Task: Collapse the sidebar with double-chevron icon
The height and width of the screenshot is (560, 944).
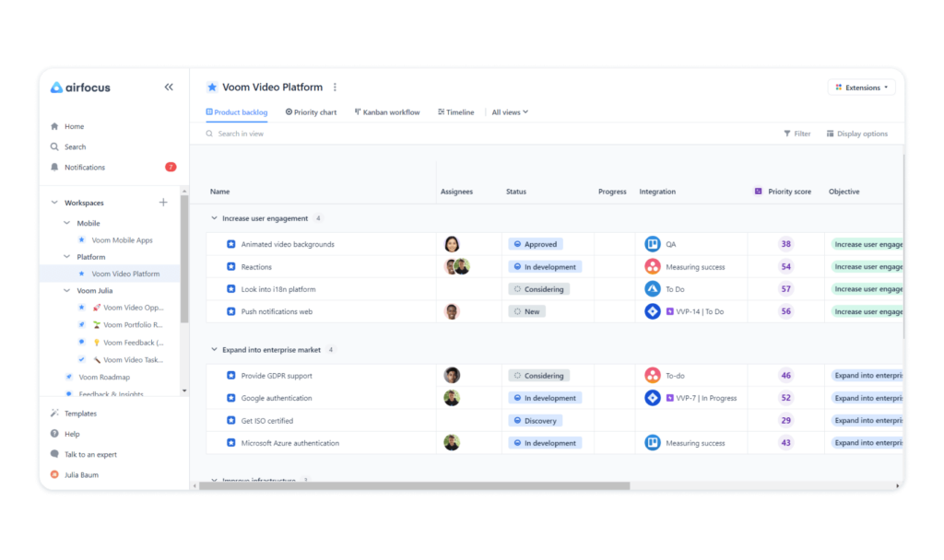Action: (x=169, y=87)
